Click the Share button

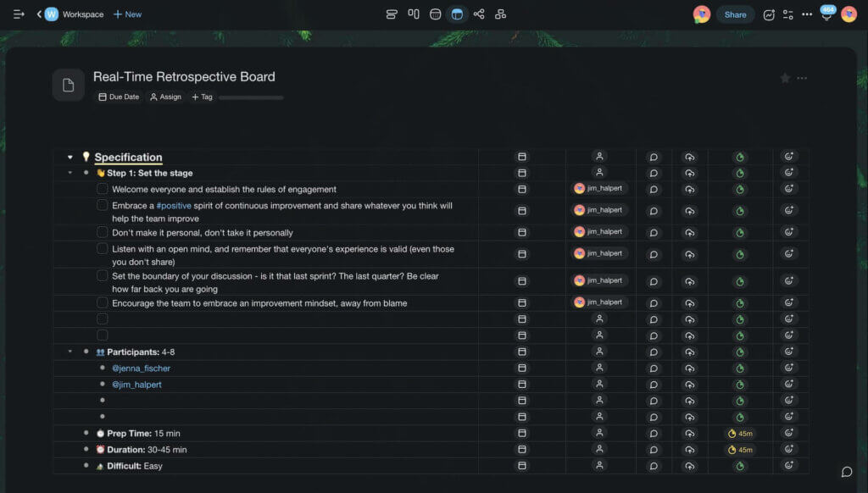click(735, 14)
